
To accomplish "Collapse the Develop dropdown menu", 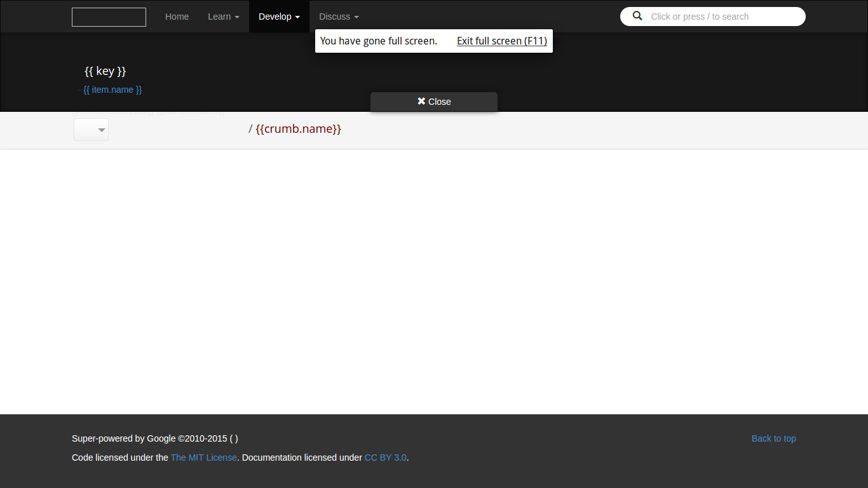I will 279,17.
